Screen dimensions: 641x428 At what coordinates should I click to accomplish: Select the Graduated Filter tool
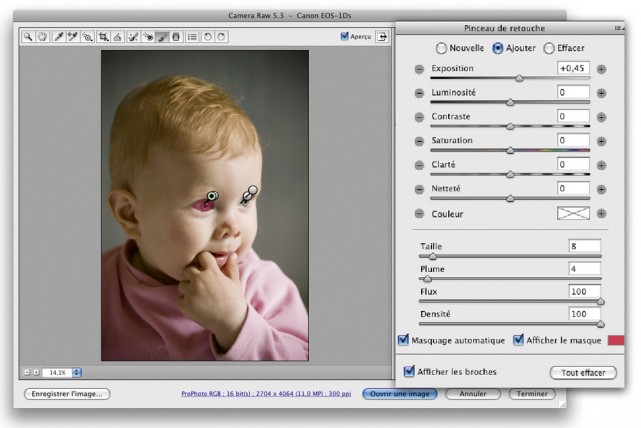(x=176, y=37)
